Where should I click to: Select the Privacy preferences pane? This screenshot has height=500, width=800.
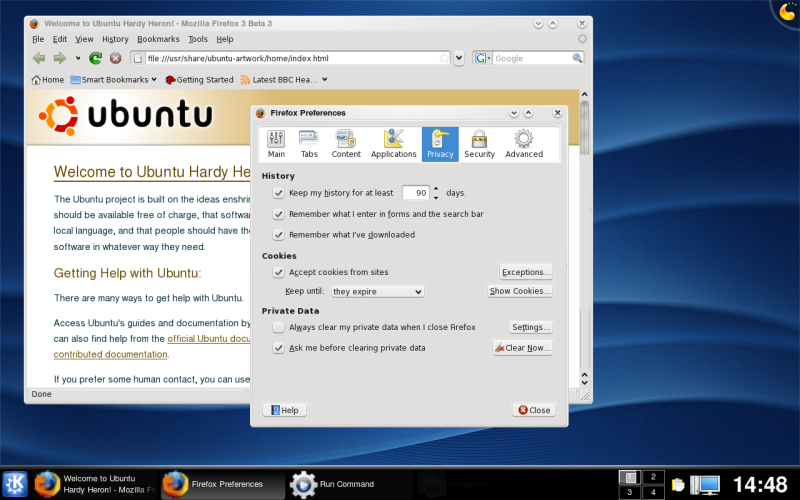(x=440, y=144)
